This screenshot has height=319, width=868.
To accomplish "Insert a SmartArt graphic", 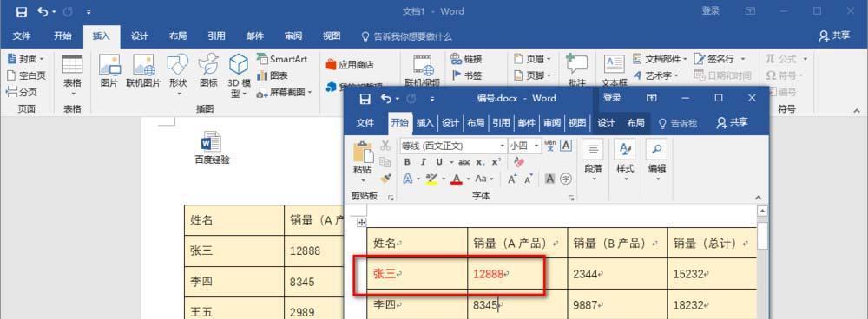I will pos(282,59).
